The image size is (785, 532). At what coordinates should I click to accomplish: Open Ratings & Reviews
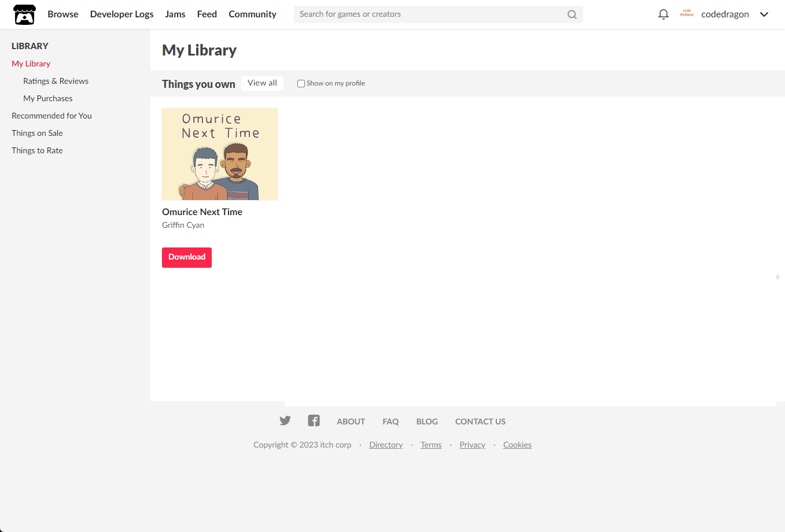pyautogui.click(x=56, y=81)
